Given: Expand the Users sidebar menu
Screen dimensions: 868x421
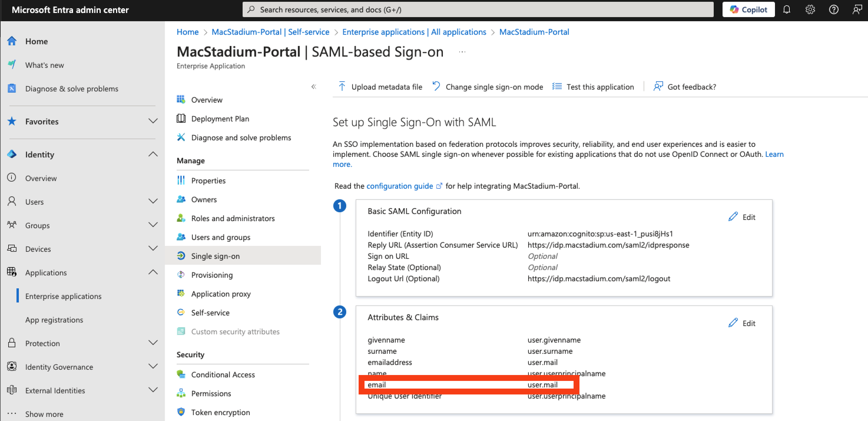Looking at the screenshot, I should pos(153,201).
